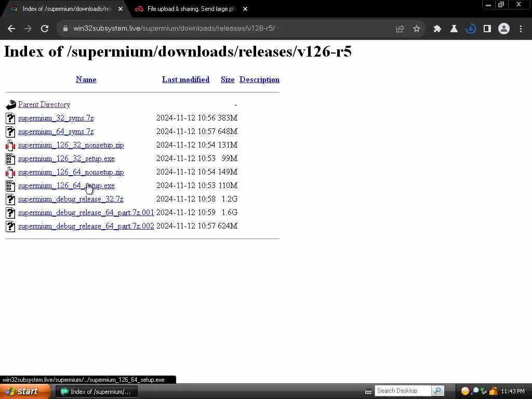Download supermium_debug_release_64_part.7z.002

(x=86, y=227)
